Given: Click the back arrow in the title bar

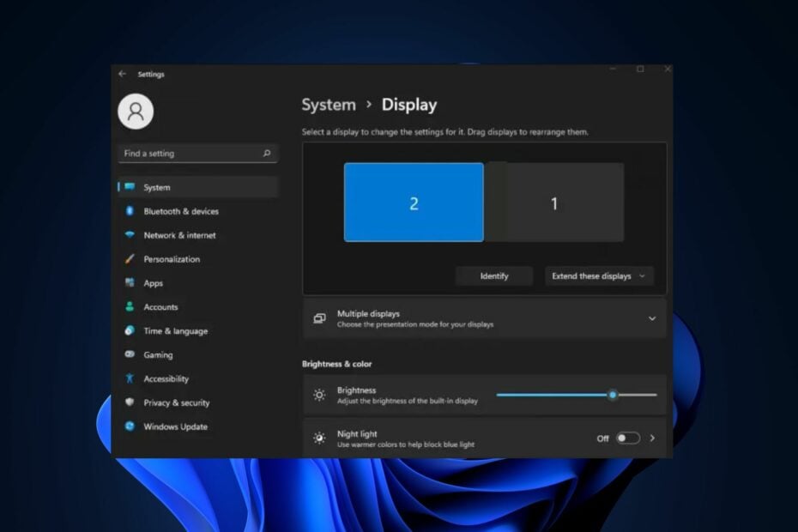Looking at the screenshot, I should 122,74.
